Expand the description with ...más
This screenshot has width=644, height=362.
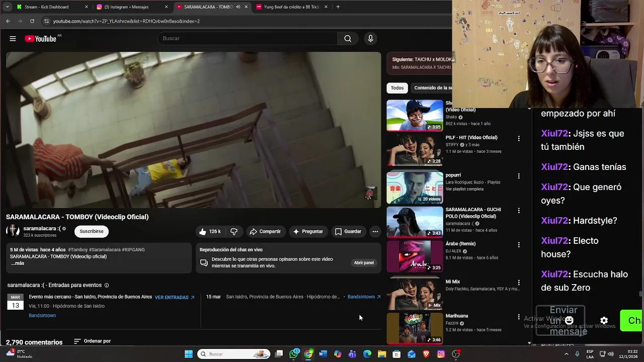coord(18,263)
